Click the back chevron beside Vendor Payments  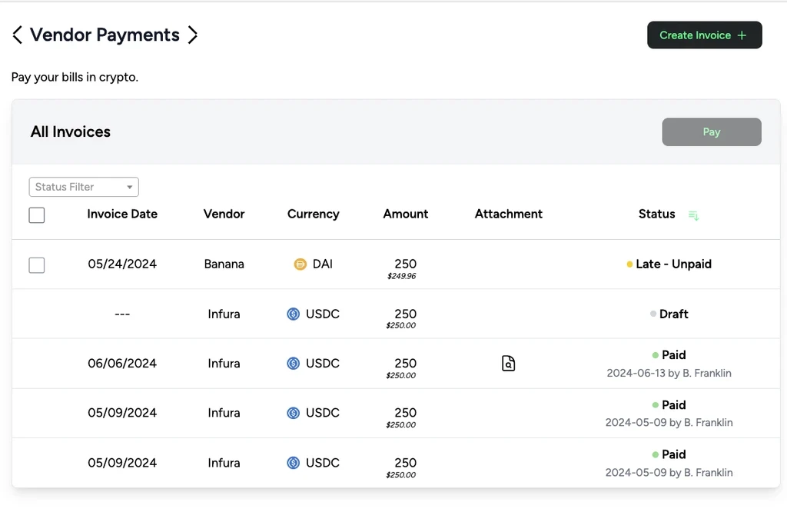point(17,35)
